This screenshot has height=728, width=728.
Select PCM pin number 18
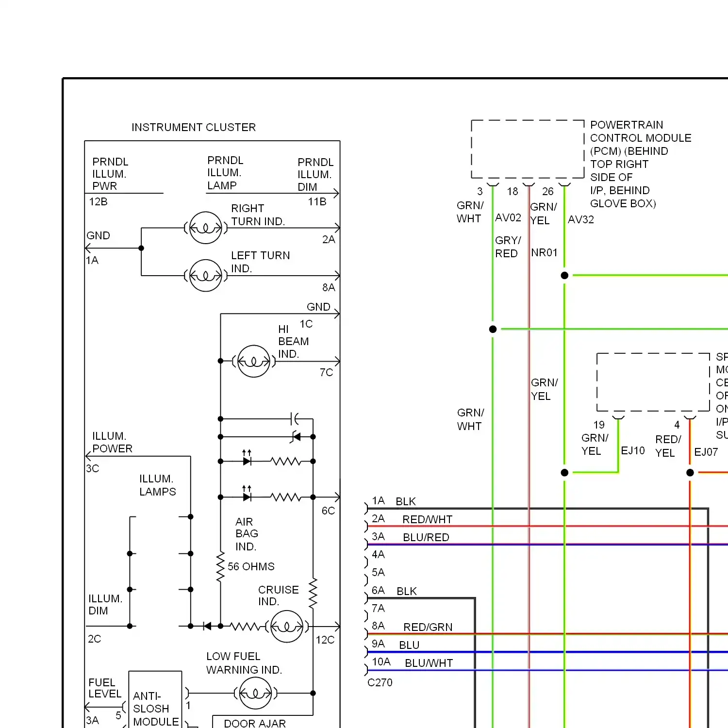tap(513, 191)
